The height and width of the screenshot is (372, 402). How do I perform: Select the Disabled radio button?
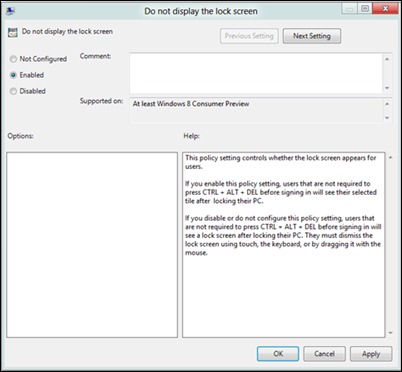pos(13,91)
